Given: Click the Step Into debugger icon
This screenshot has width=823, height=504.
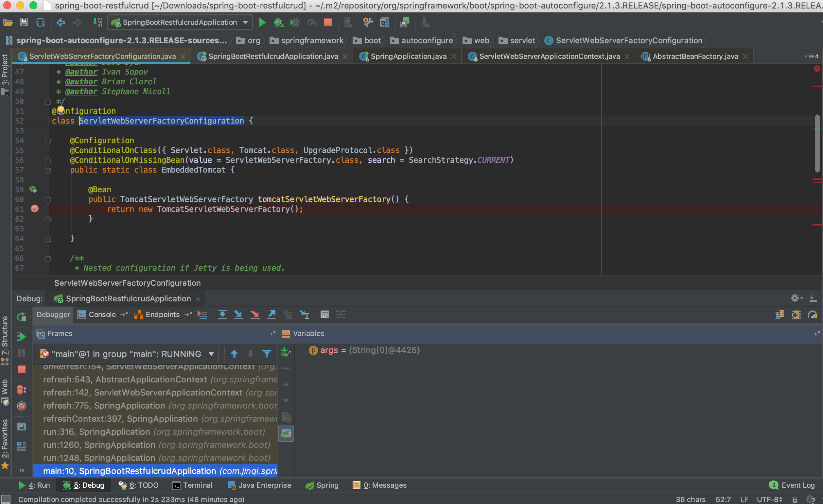Looking at the screenshot, I should (x=238, y=314).
